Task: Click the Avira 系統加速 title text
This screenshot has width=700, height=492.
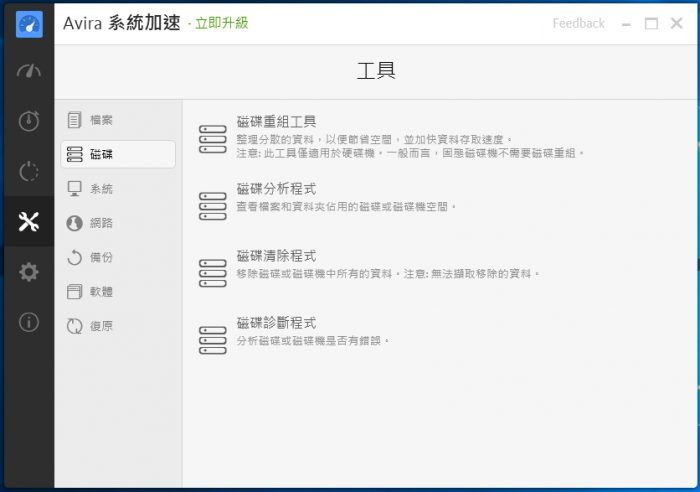Action: 122,23
